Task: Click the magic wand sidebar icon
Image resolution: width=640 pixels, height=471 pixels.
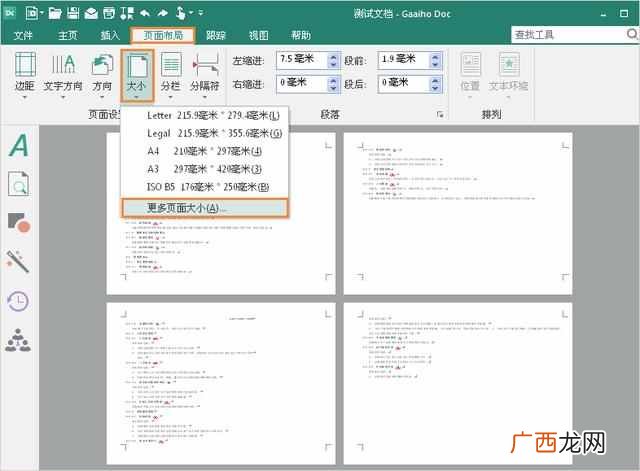Action: 18,261
